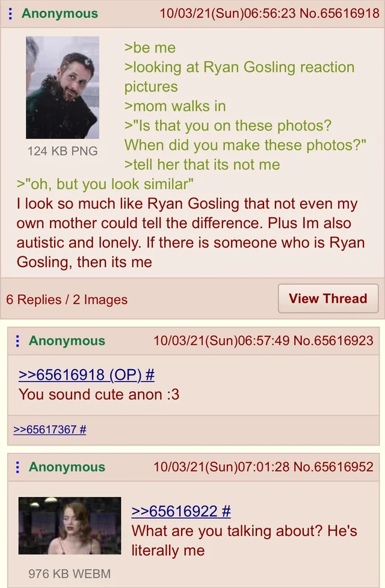Follow the >>65616918 (OP) quote link
The width and height of the screenshot is (385, 588).
tap(86, 374)
